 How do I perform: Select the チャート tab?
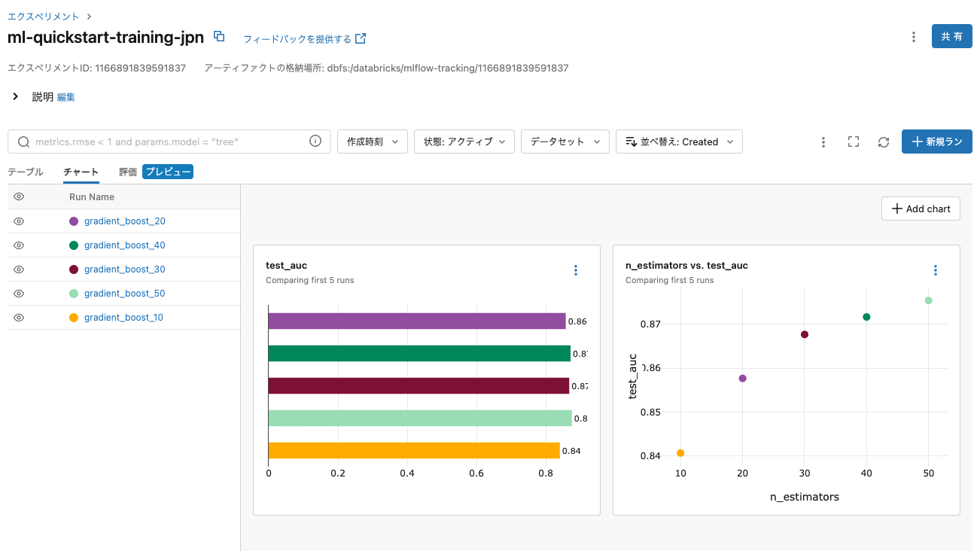(x=81, y=172)
